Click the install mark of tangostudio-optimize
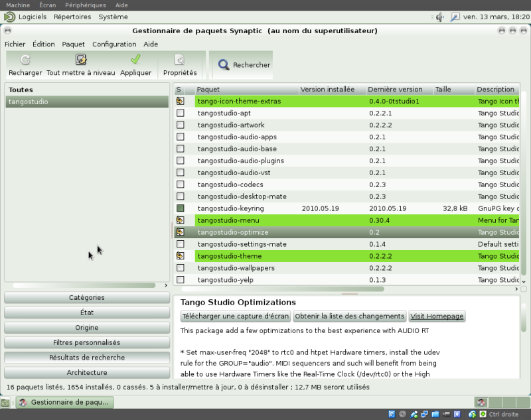531x420 pixels. [x=180, y=232]
